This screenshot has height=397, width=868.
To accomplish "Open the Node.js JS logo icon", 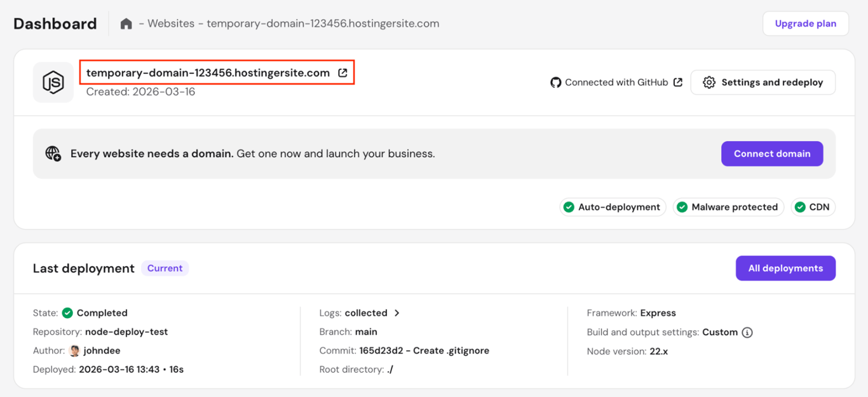I will [53, 82].
